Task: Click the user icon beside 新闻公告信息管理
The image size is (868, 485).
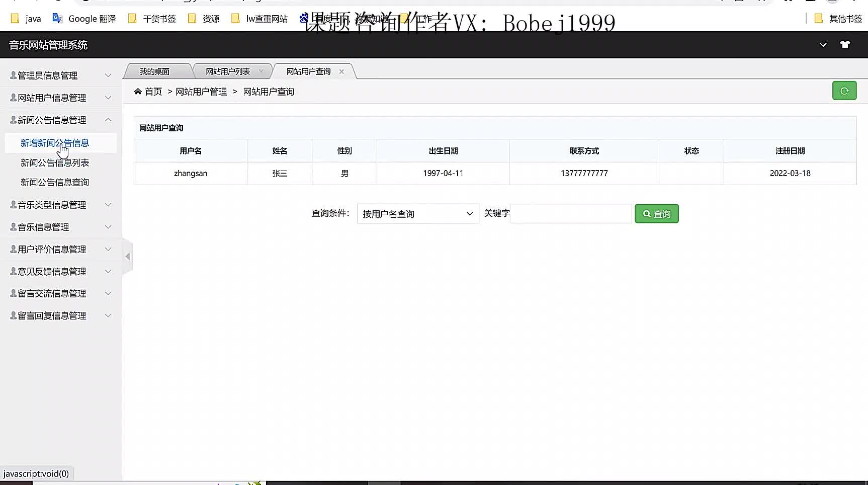Action: tap(14, 120)
